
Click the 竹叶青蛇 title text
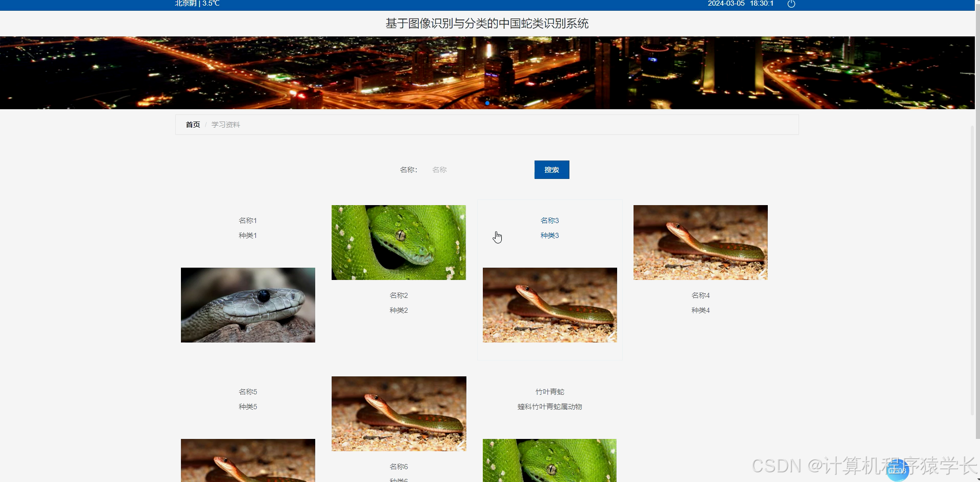[549, 392]
